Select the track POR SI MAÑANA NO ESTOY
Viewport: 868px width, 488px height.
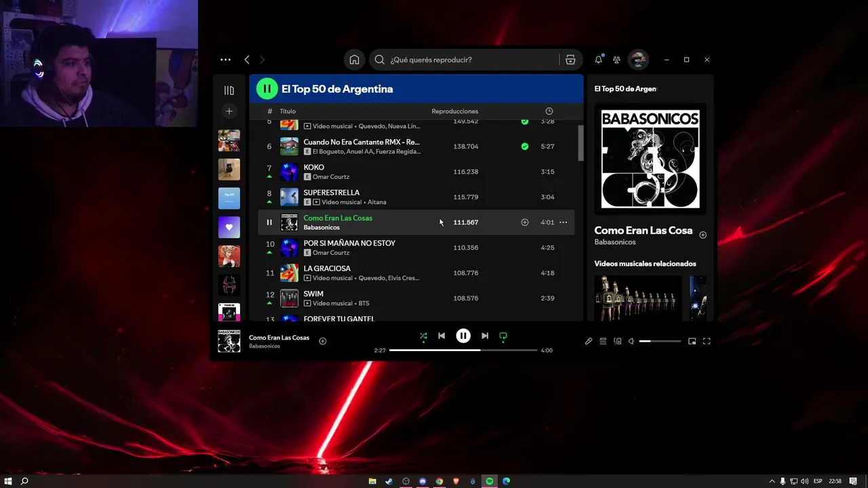[349, 243]
